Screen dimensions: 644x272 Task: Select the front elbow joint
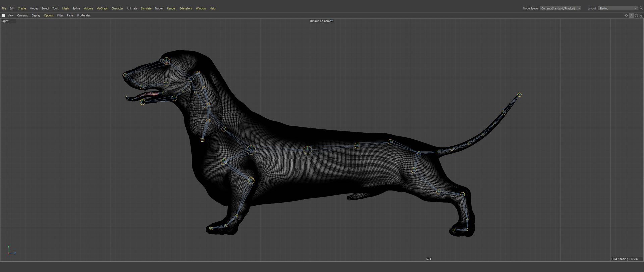pos(251,181)
